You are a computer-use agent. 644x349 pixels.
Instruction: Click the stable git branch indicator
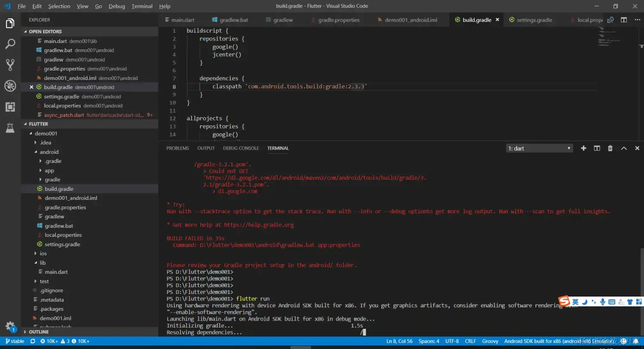coord(15,341)
